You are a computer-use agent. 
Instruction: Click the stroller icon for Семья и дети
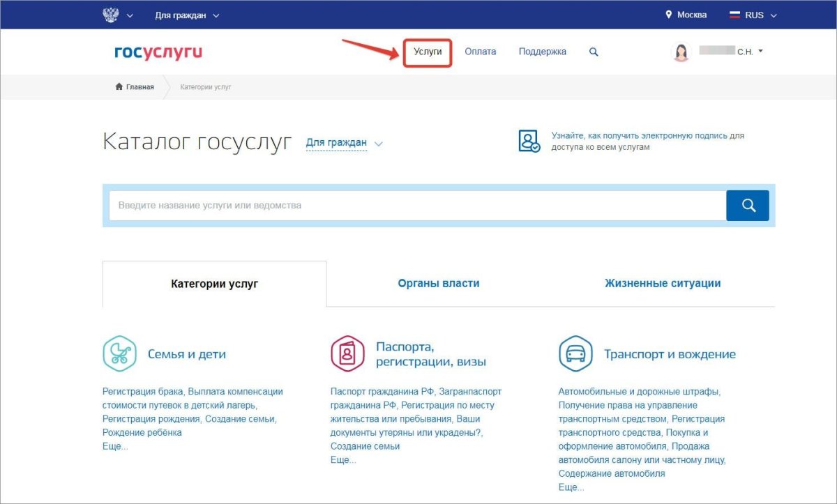pyautogui.click(x=119, y=353)
